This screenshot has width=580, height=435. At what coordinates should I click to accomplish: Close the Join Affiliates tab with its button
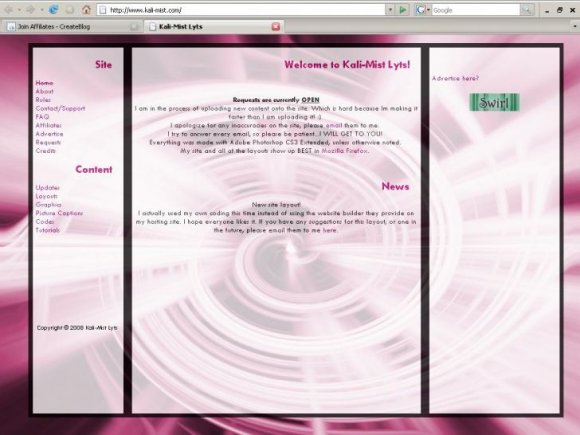pos(134,27)
